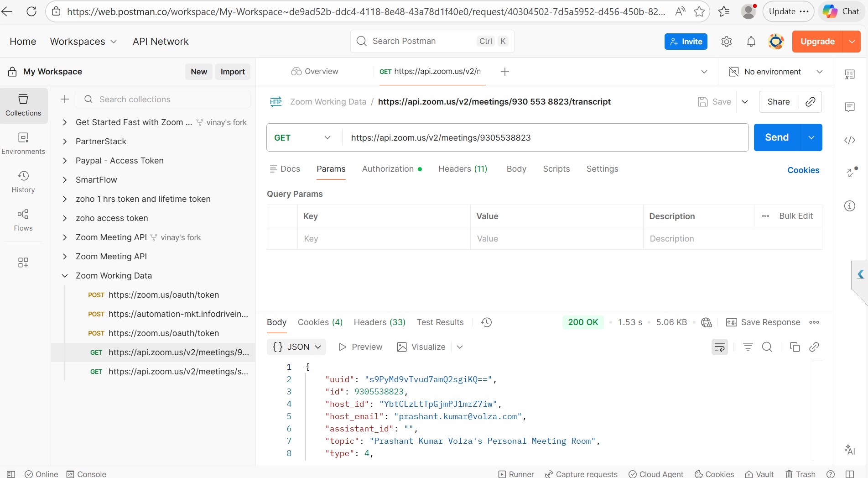Screen dimensions: 868x478
Task: Open the Send options dropdown arrow
Action: coord(811,137)
